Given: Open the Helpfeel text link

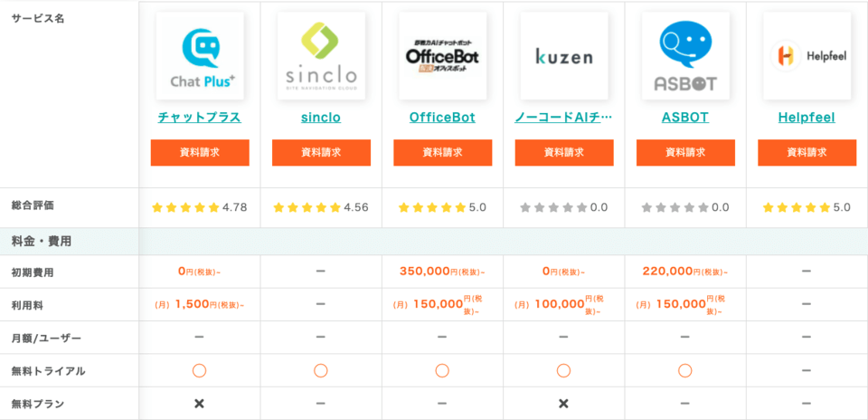Looking at the screenshot, I should pyautogui.click(x=807, y=118).
